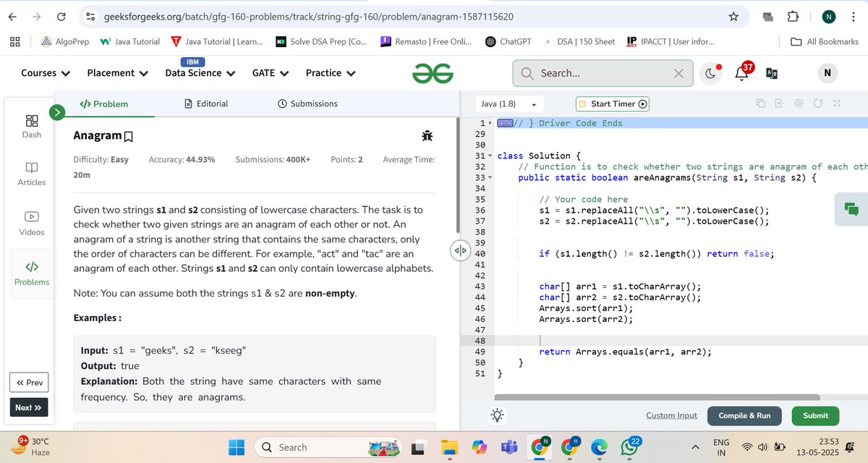
Task: Open the ChatGPT bookmark
Action: [x=508, y=42]
